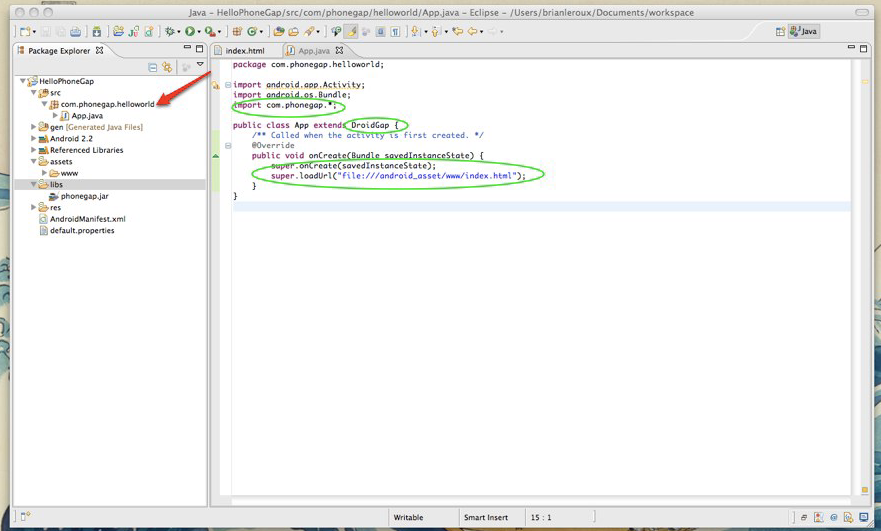Collapse the src folder
881x531 pixels.
point(33,93)
